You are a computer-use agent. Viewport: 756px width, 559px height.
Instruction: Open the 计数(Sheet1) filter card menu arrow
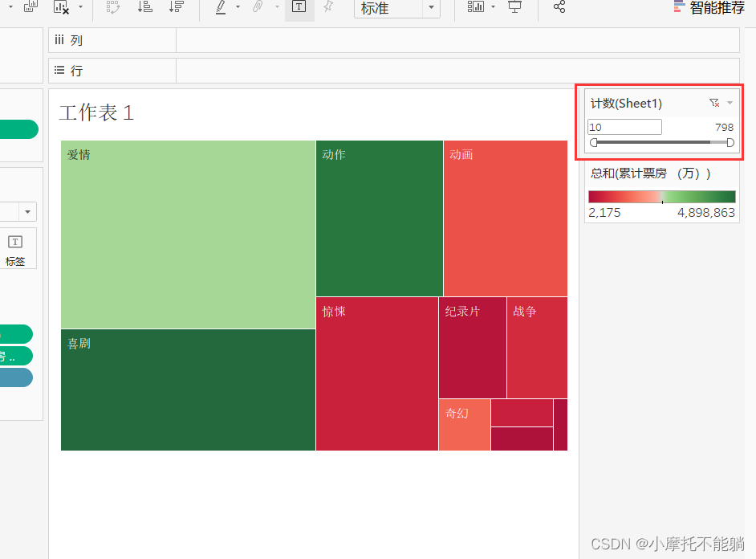coord(730,103)
